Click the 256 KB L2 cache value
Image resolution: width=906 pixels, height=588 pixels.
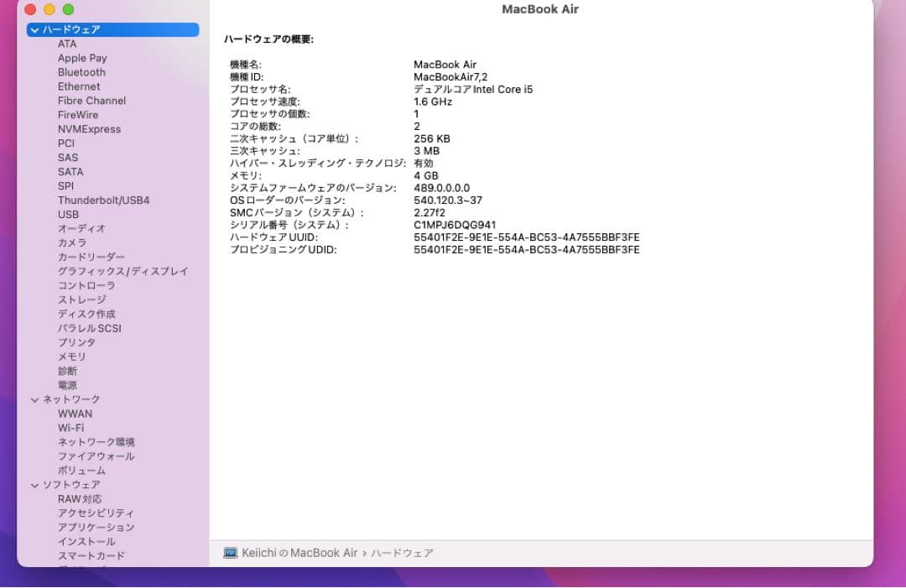pyautogui.click(x=432, y=138)
